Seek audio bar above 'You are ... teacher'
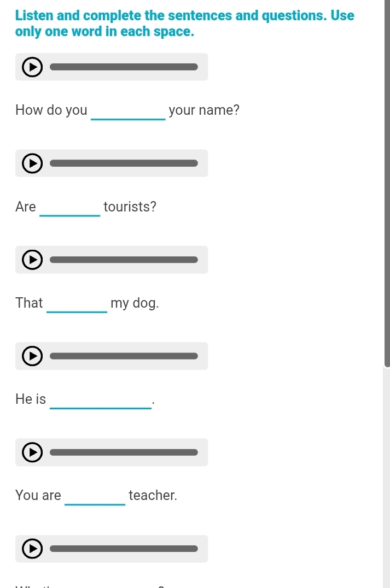 [124, 452]
